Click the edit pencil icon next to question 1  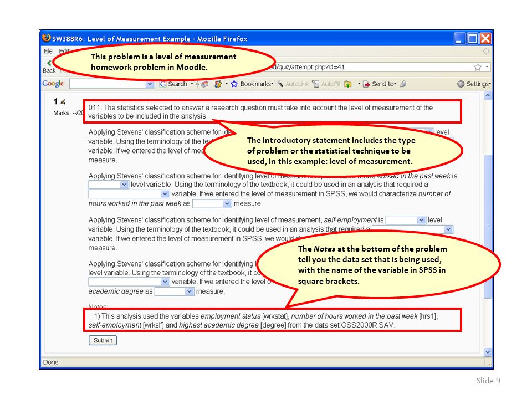coord(63,101)
